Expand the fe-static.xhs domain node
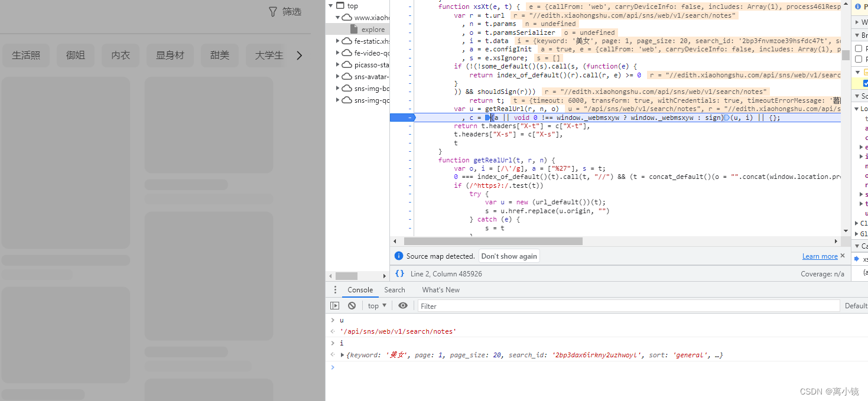Image resolution: width=868 pixels, height=401 pixels. pyautogui.click(x=338, y=41)
